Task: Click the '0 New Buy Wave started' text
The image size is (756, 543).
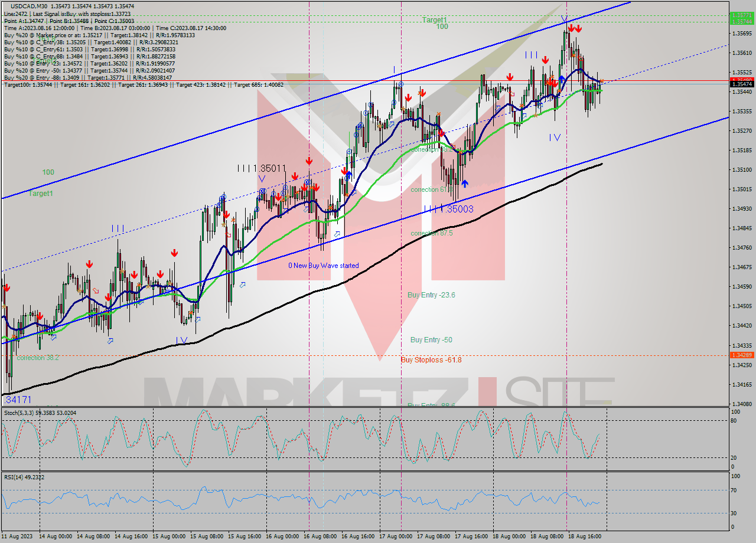Action: (322, 265)
